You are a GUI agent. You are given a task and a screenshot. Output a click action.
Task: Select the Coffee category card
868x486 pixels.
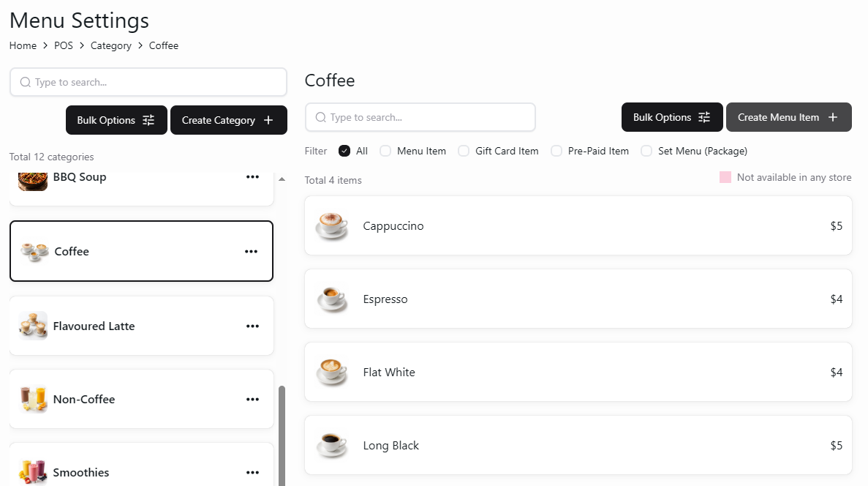point(141,251)
